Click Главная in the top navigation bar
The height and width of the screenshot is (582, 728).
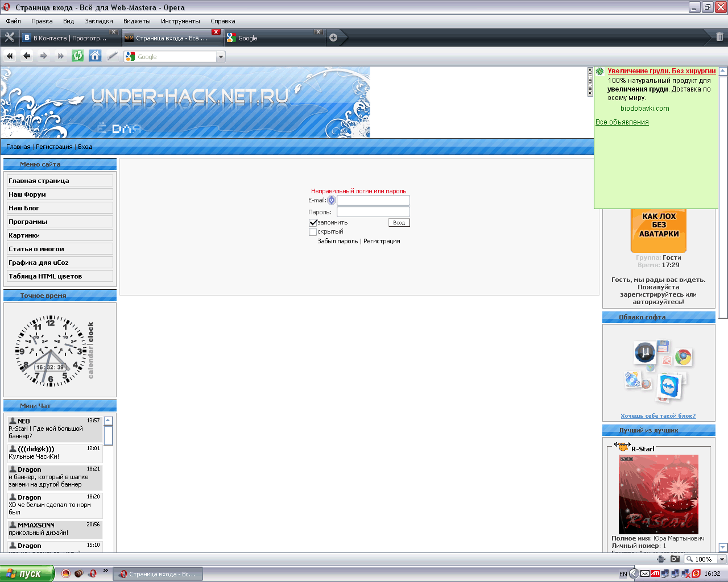point(18,147)
